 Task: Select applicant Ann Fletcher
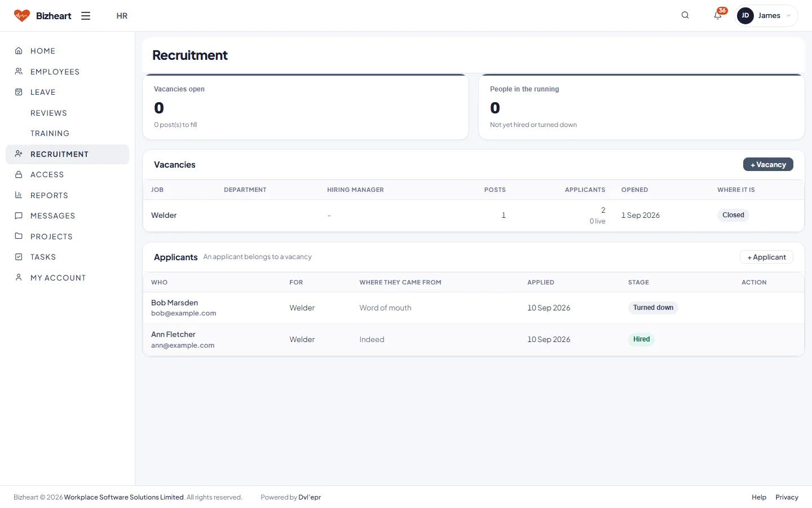point(173,334)
